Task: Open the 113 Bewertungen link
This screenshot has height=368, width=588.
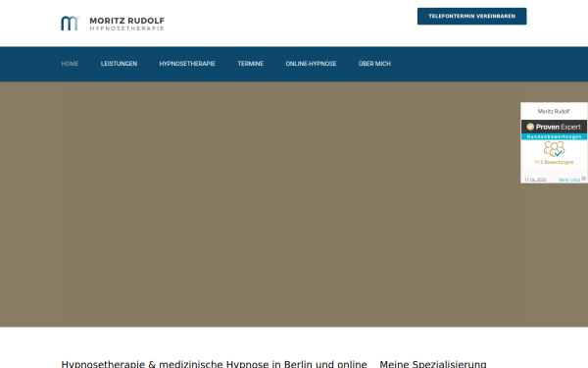Action: point(554,162)
